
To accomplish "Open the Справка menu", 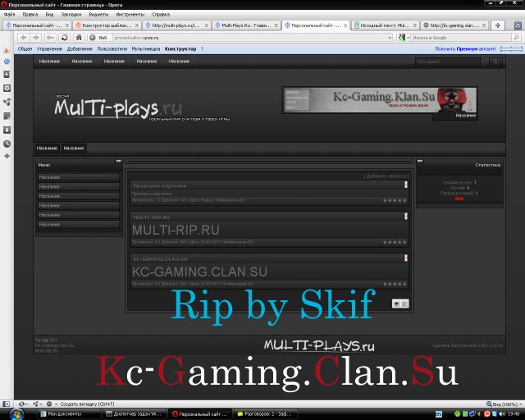I will [161, 15].
